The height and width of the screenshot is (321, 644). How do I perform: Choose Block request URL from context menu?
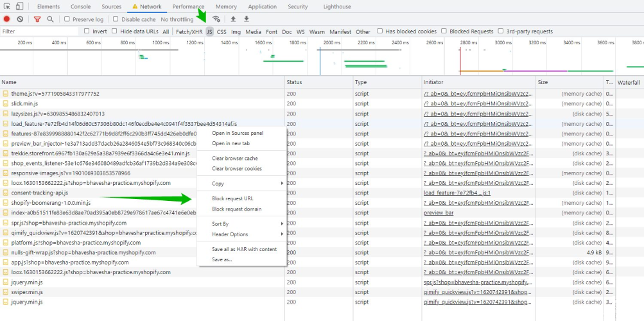point(232,198)
